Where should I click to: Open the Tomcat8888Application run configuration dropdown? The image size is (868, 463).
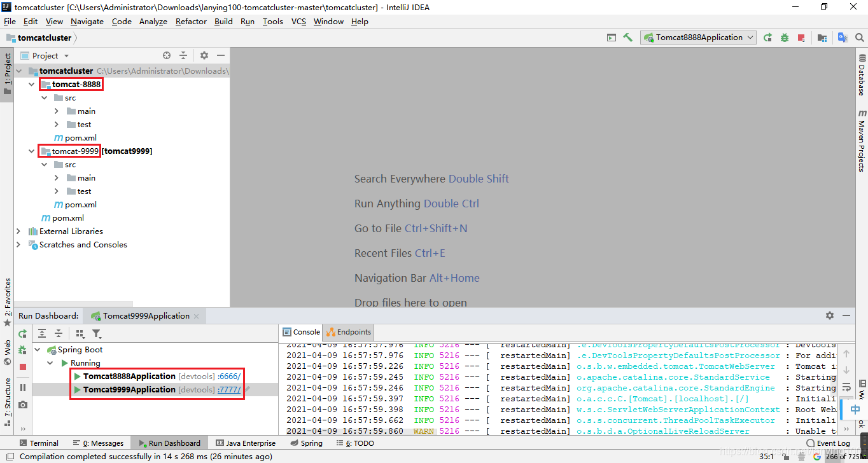click(x=699, y=38)
